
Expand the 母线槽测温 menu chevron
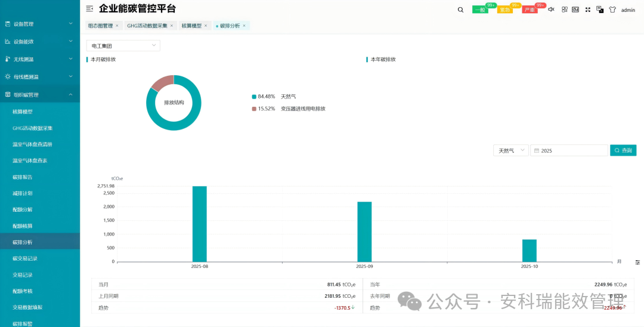[x=70, y=77]
